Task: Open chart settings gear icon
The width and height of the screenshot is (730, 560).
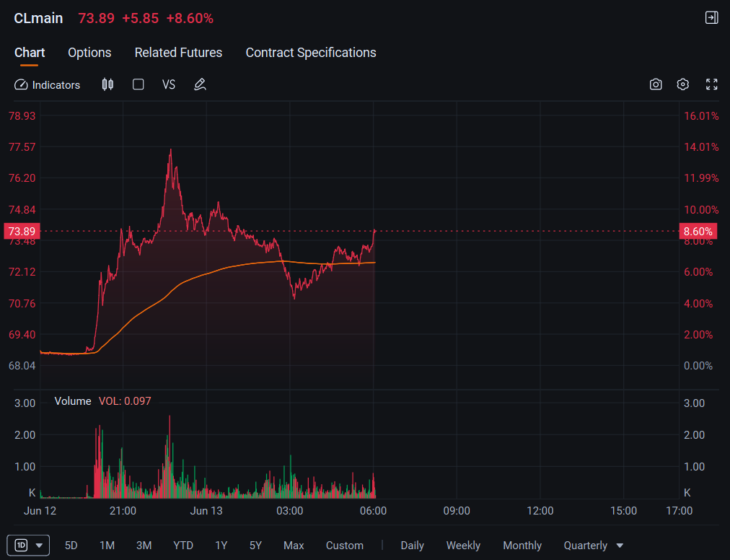Action: (682, 84)
